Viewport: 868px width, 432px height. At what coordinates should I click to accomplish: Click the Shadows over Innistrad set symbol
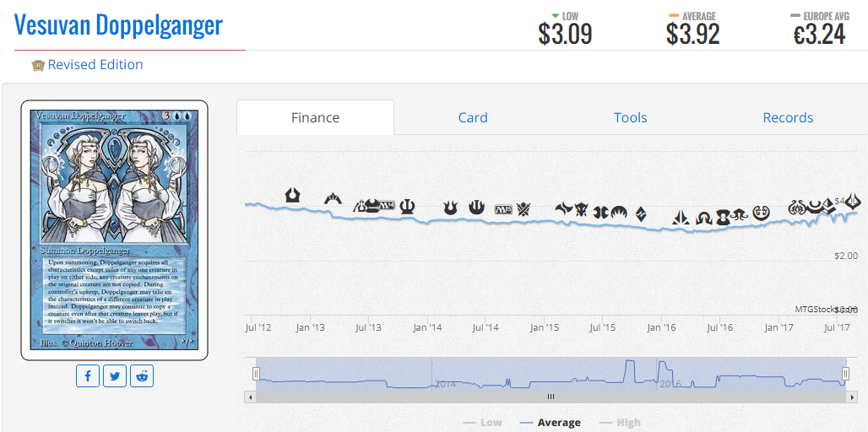coord(704,218)
